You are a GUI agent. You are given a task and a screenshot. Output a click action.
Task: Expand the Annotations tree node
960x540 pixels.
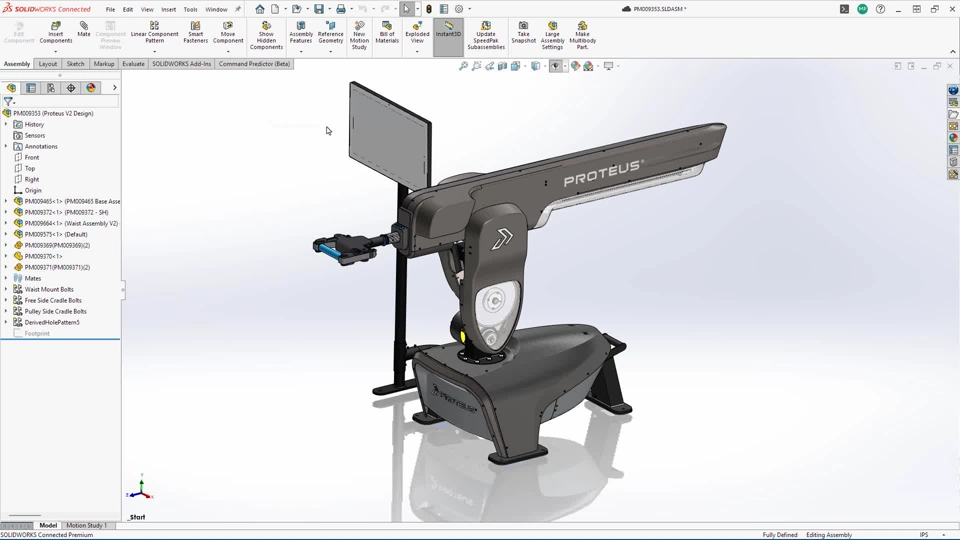(x=6, y=146)
